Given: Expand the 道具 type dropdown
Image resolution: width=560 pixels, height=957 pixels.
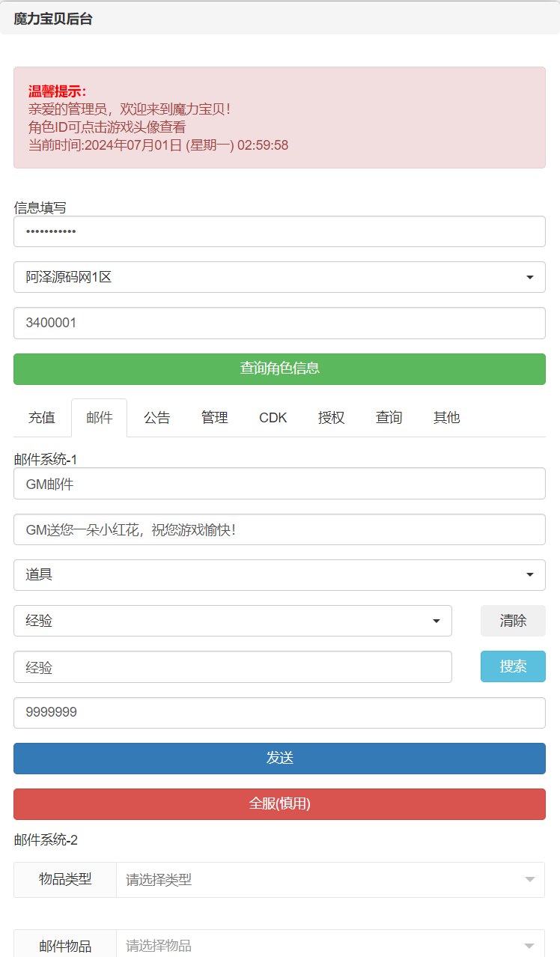Looking at the screenshot, I should tap(279, 575).
